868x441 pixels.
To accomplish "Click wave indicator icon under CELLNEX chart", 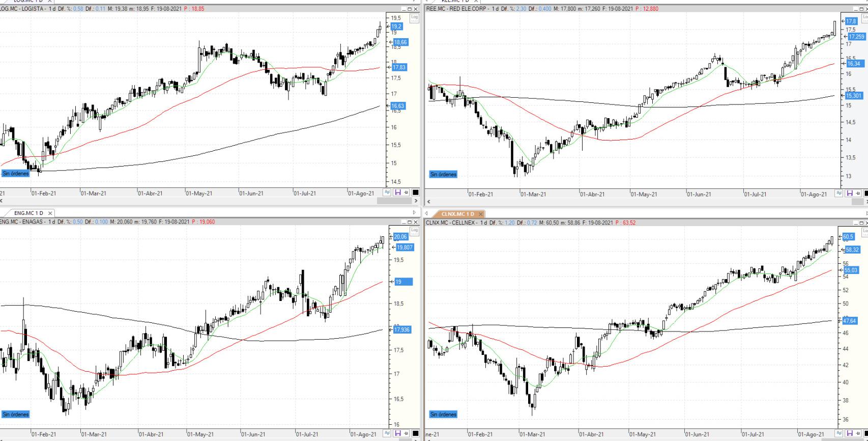I will coord(839,434).
